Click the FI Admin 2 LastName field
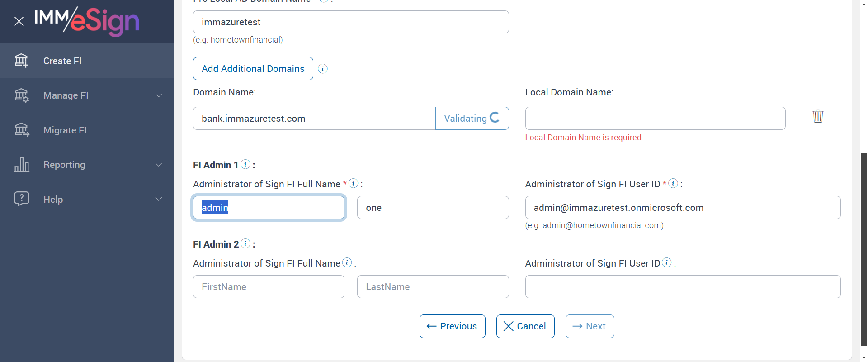 (x=433, y=287)
